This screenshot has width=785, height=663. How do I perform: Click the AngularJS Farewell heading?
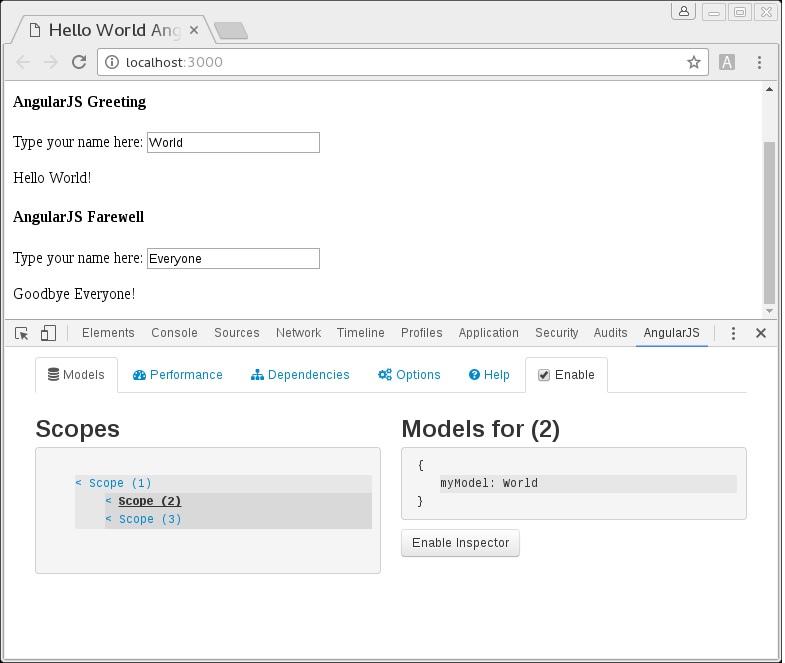tap(79, 217)
